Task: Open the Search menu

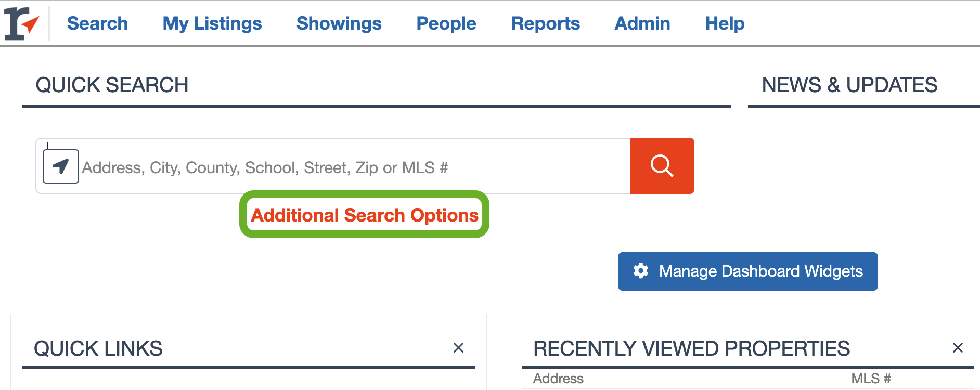Action: [x=97, y=23]
